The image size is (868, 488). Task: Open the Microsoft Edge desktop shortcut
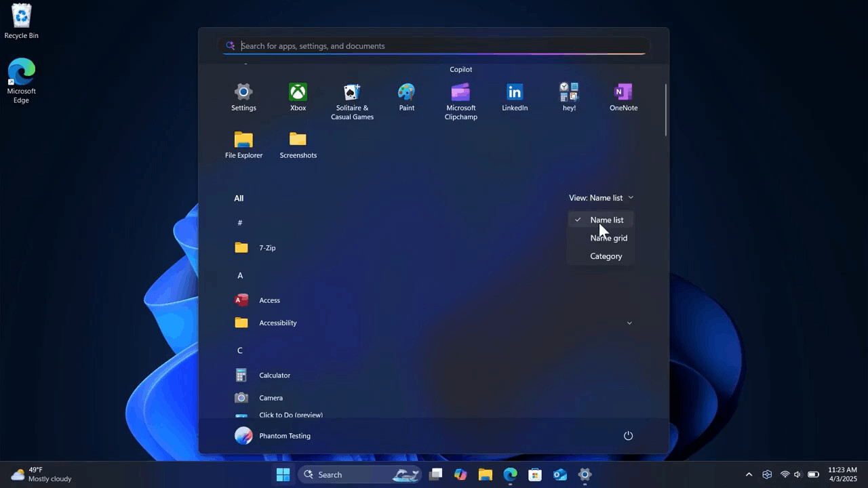point(21,81)
